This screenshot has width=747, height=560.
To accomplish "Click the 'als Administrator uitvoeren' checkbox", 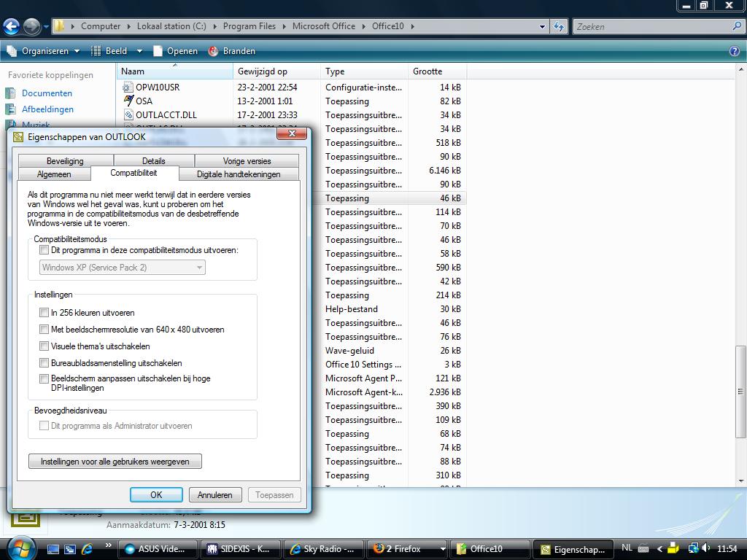I will point(44,426).
